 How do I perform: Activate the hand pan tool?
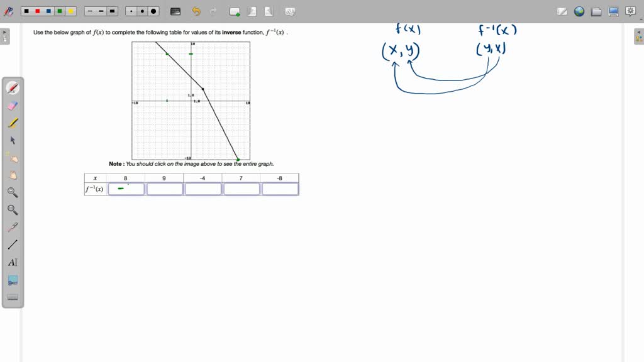coord(13,175)
